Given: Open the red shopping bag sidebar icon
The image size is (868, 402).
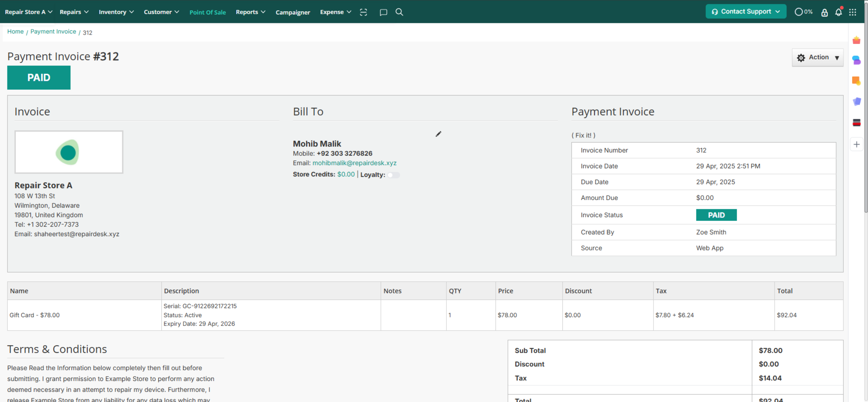Looking at the screenshot, I should pyautogui.click(x=856, y=40).
